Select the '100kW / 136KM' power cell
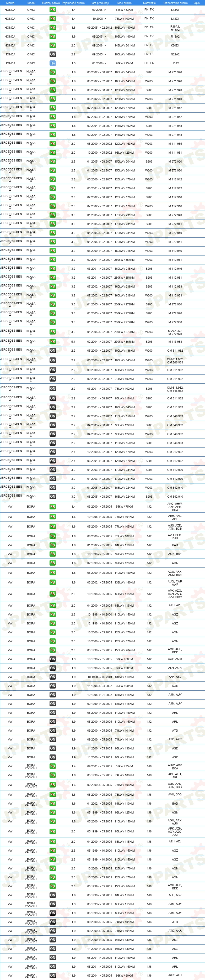This screenshot has height=980, width=205. [x=125, y=350]
